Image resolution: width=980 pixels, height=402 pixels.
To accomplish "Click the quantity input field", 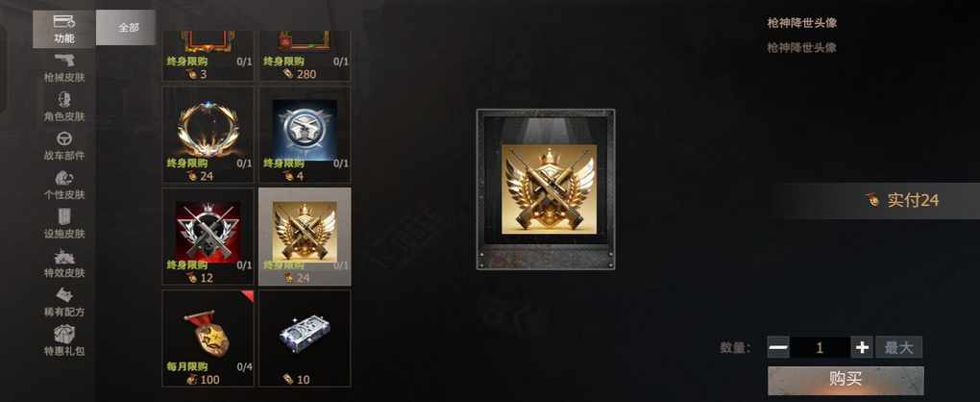I will point(820,347).
